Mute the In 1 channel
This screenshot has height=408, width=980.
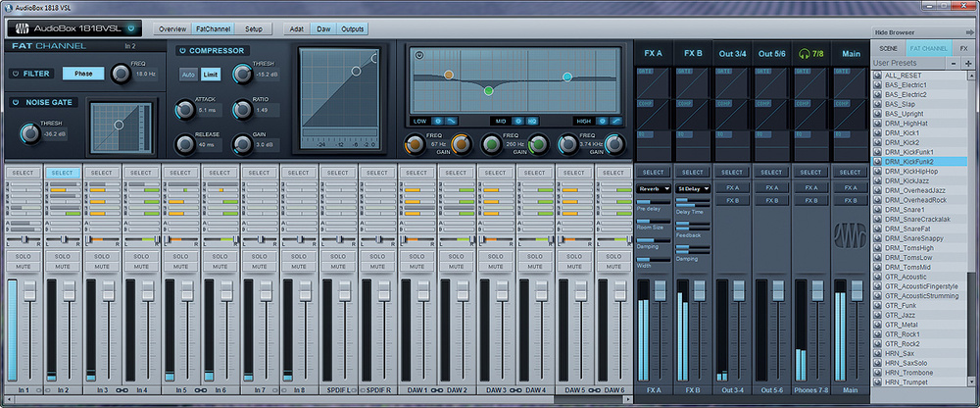pyautogui.click(x=23, y=267)
